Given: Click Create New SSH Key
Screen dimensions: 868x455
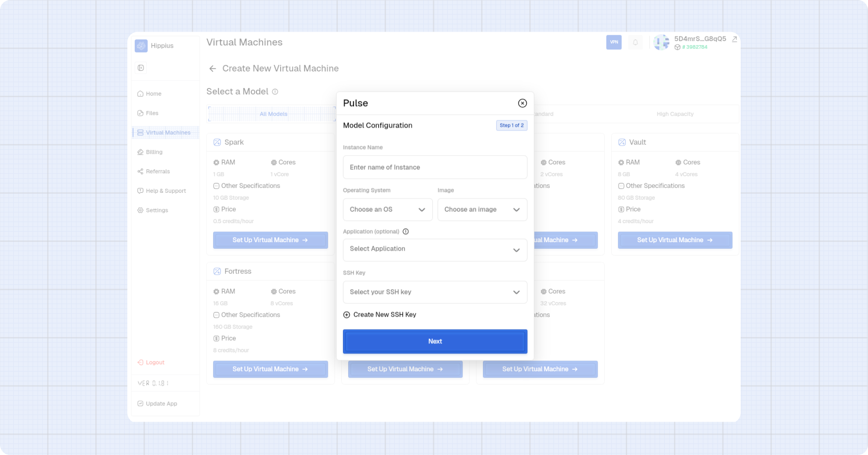Looking at the screenshot, I should tap(379, 314).
